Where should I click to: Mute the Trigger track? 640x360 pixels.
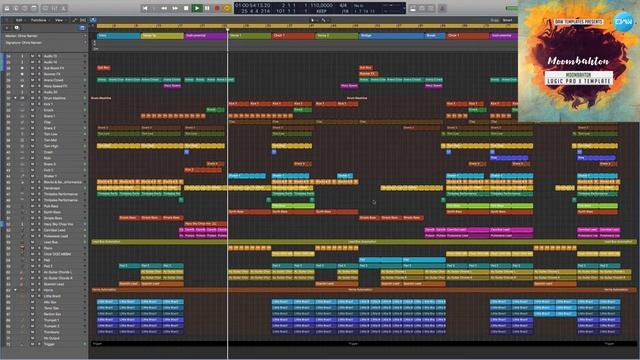(x=33, y=344)
